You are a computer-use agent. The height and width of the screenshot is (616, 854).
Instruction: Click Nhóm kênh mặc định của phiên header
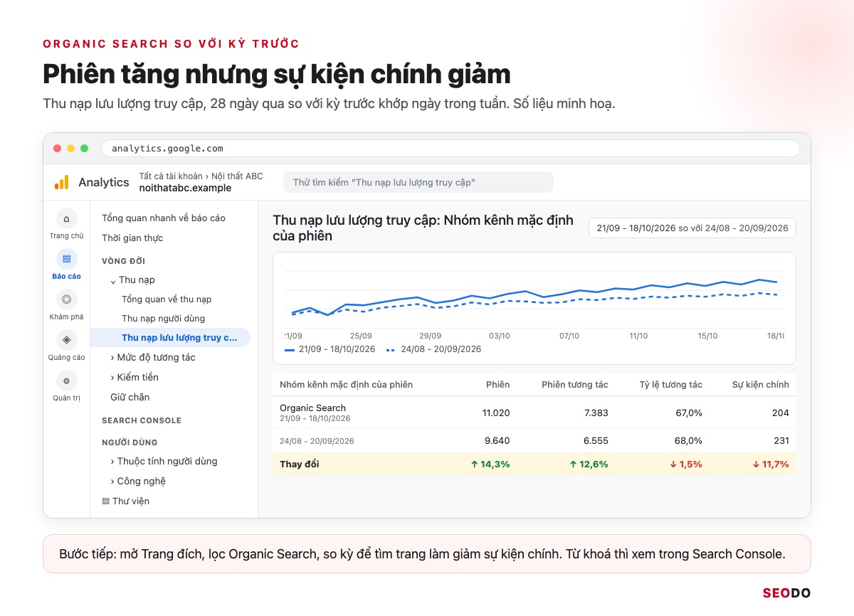(x=346, y=384)
